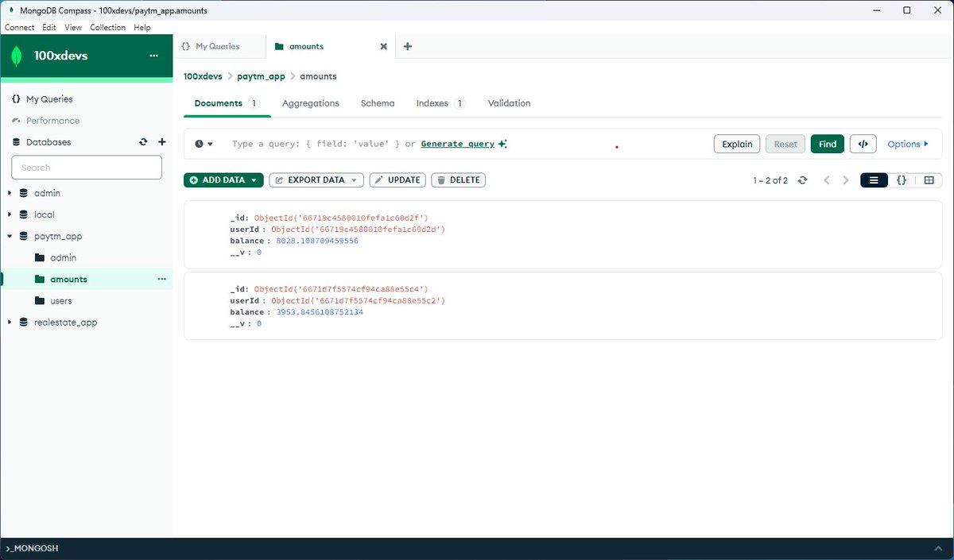Screen dimensions: 954x560
Task: Click the code export query icon button
Action: point(863,144)
